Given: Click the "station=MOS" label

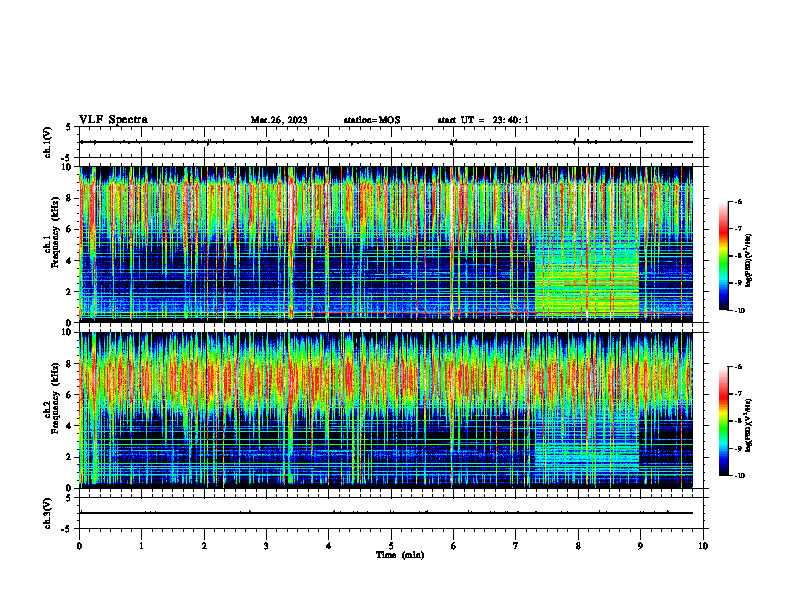Looking at the screenshot, I should coord(372,120).
